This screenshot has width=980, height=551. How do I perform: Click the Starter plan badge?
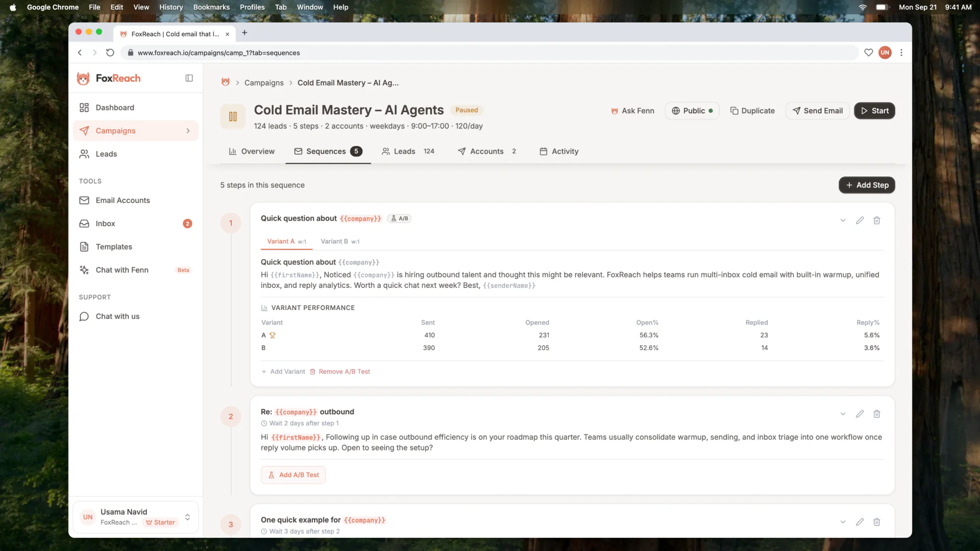click(x=160, y=523)
